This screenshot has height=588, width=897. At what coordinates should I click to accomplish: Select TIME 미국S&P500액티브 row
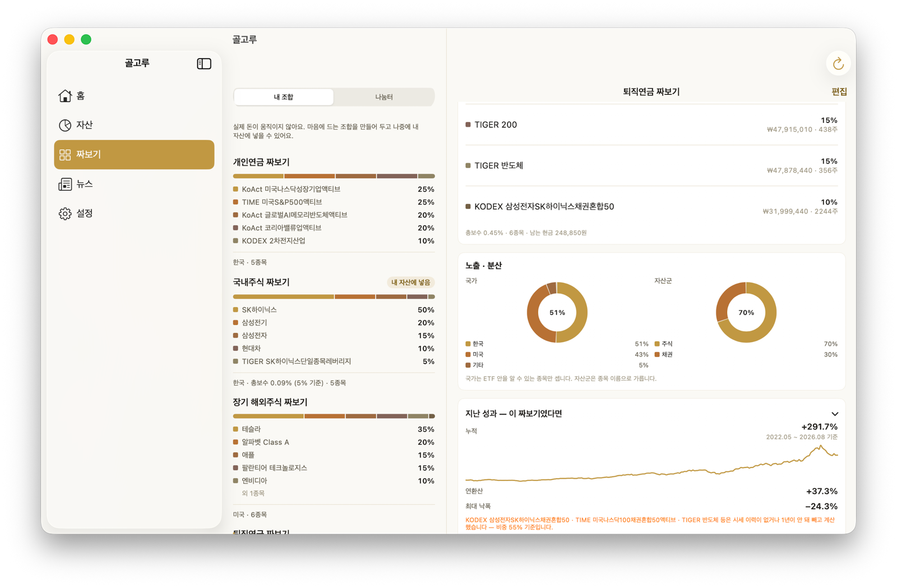pyautogui.click(x=334, y=202)
